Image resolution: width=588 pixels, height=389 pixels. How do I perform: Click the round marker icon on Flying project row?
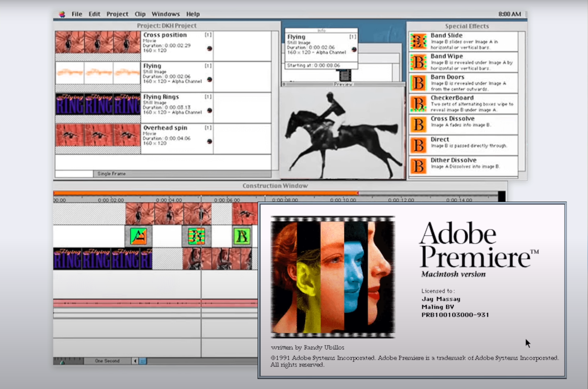[x=209, y=79]
